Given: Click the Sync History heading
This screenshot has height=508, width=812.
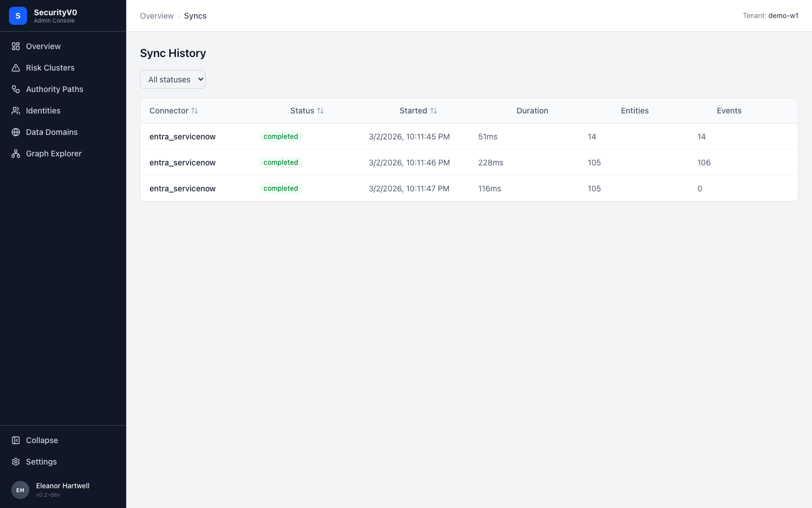Looking at the screenshot, I should click(173, 53).
